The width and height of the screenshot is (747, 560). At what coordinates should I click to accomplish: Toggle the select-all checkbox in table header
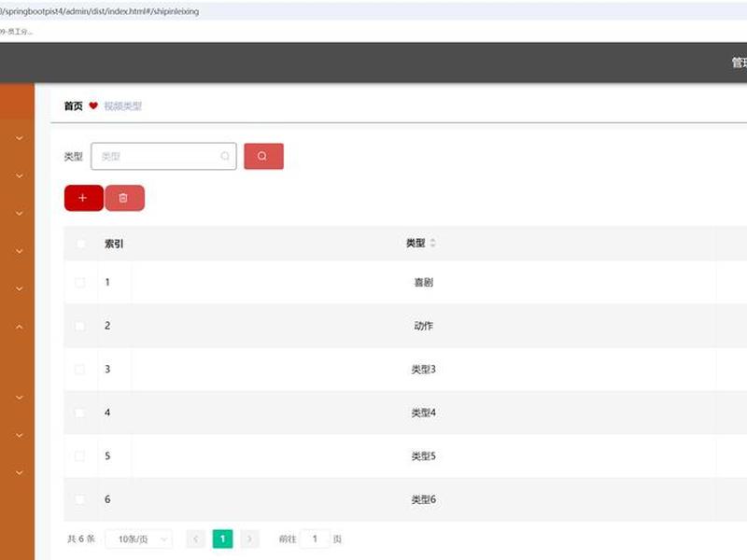click(x=80, y=244)
